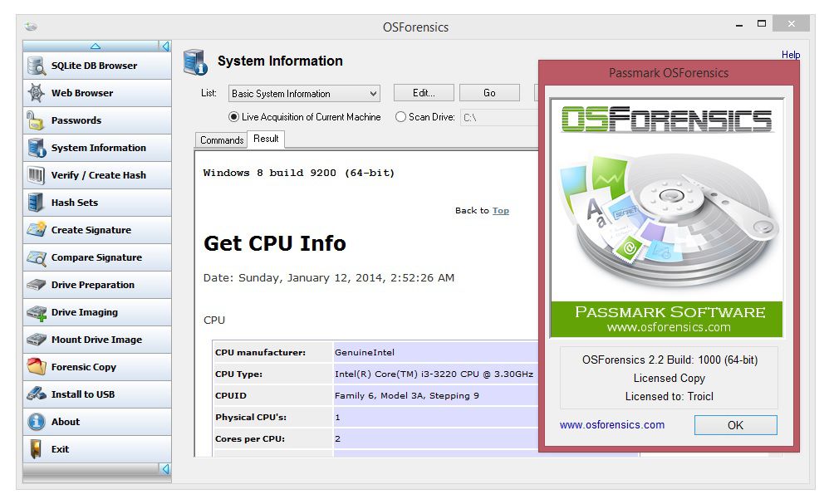Click the Physical CPU's row label

pyautogui.click(x=251, y=418)
